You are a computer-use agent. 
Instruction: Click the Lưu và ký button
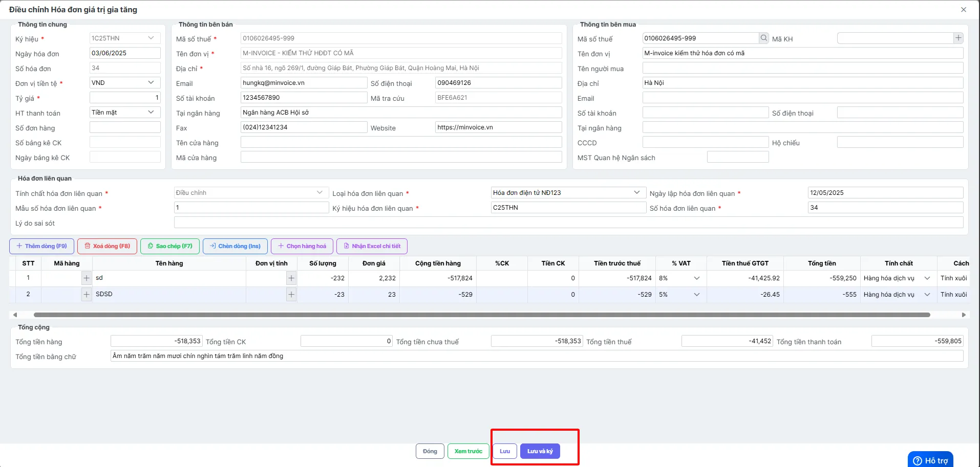[x=540, y=451]
